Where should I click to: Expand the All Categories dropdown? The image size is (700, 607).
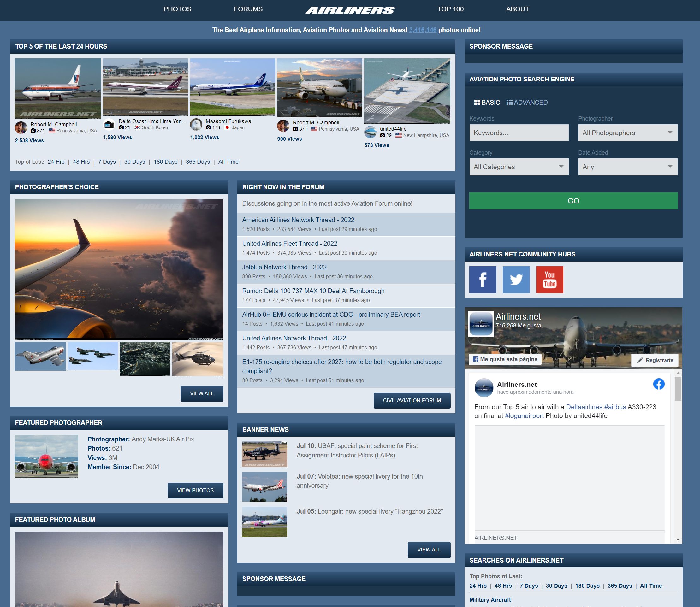click(x=519, y=167)
